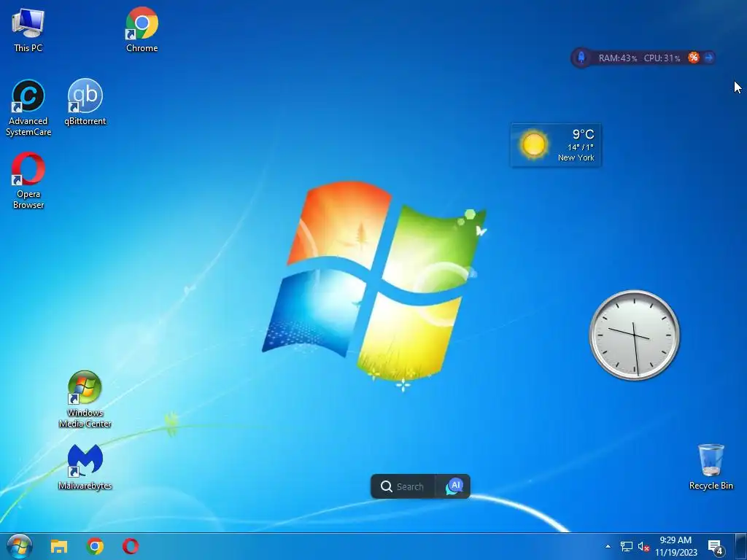Open File Explorer from the taskbar
This screenshot has width=747, height=560.
[x=58, y=546]
